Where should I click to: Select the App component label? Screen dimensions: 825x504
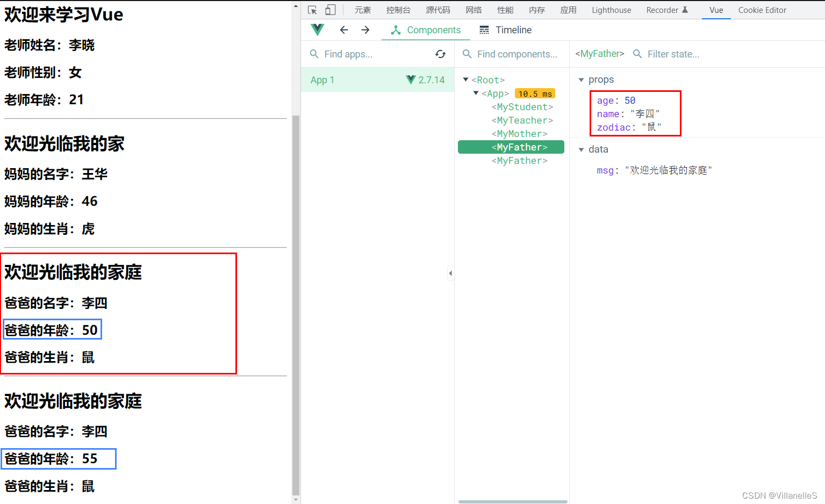tap(496, 93)
